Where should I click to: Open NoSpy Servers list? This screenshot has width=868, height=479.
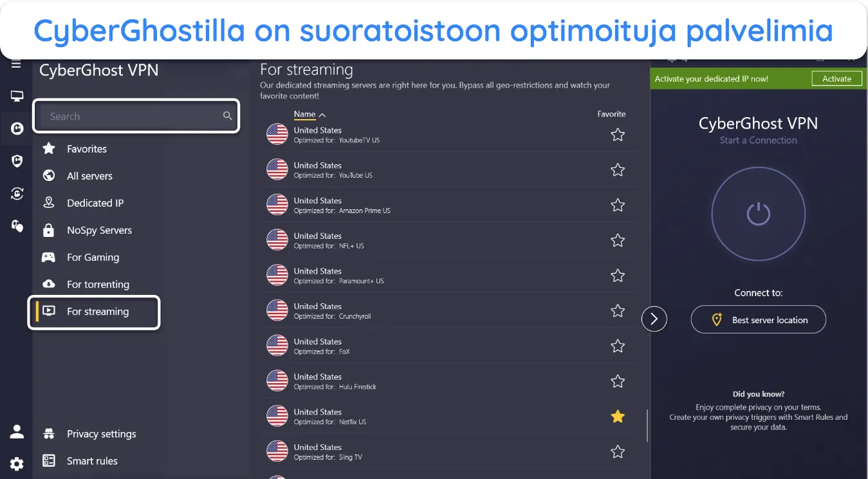pyautogui.click(x=99, y=230)
